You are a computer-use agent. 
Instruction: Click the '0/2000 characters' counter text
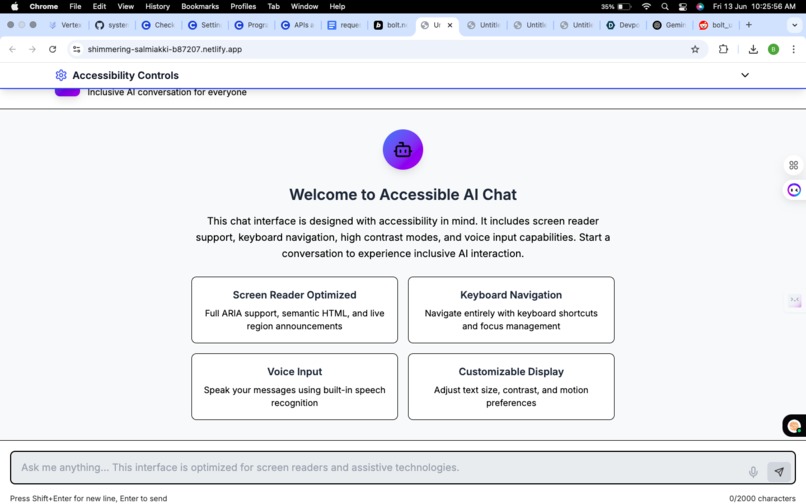[x=762, y=498]
